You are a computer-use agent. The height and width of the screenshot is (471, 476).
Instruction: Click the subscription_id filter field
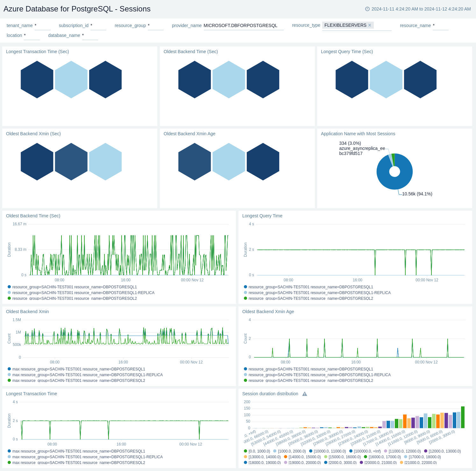98,25
